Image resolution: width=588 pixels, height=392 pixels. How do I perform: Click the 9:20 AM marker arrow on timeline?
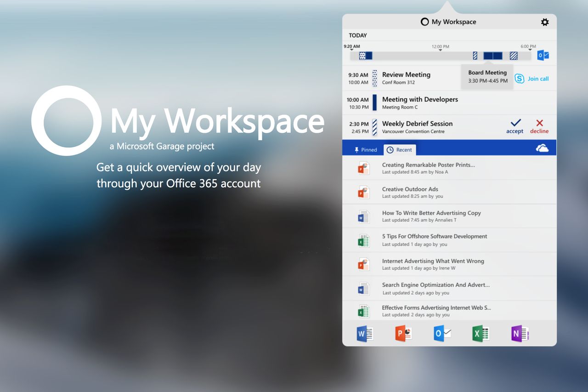[x=351, y=49]
